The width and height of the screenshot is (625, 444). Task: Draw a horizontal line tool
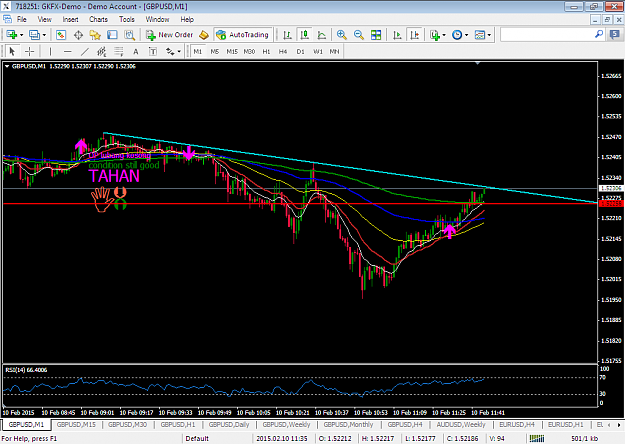pyautogui.click(x=68, y=51)
